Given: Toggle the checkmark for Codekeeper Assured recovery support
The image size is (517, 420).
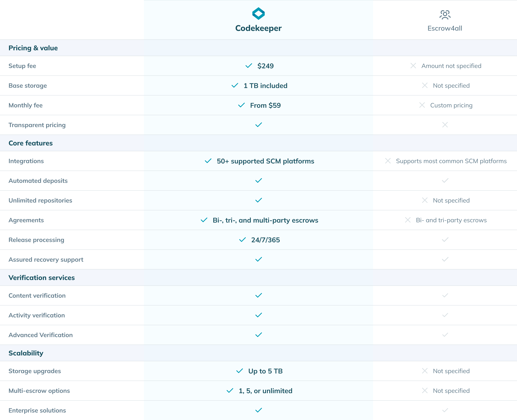Looking at the screenshot, I should [258, 259].
